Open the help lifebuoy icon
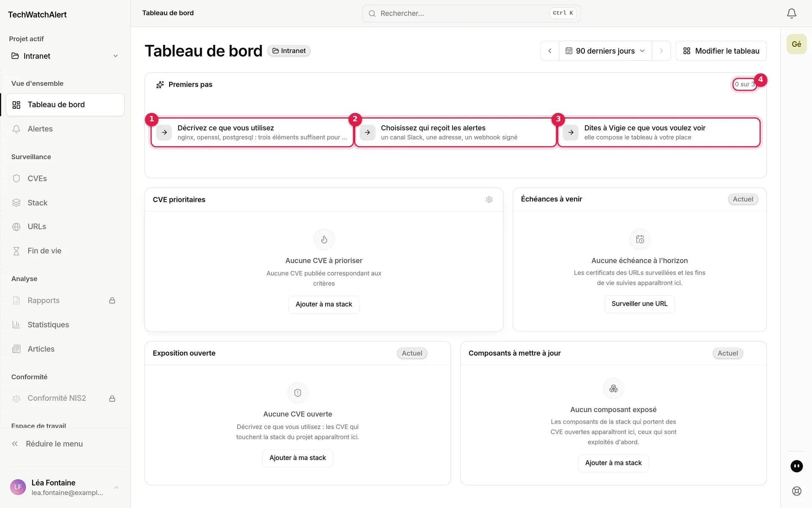This screenshot has height=508, width=812. point(796,491)
